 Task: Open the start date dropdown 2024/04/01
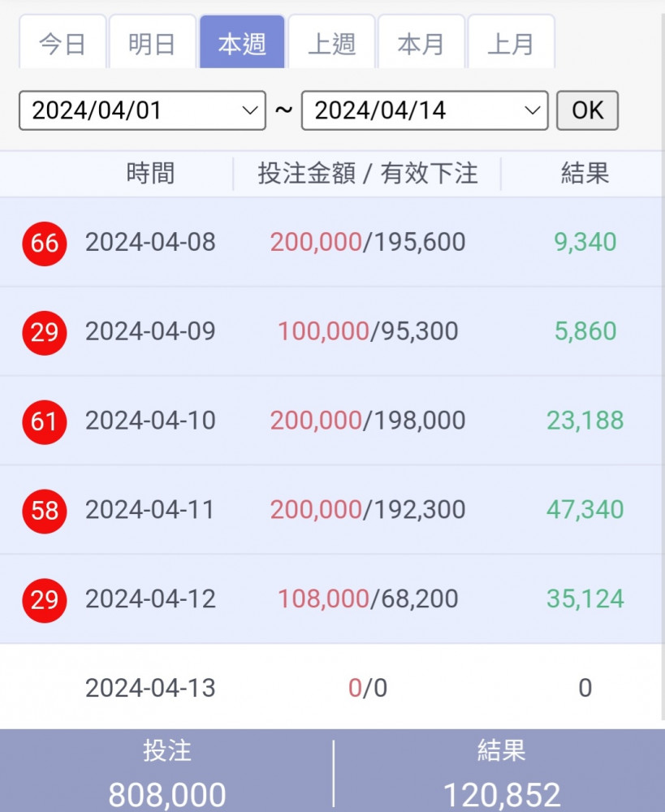coord(142,110)
